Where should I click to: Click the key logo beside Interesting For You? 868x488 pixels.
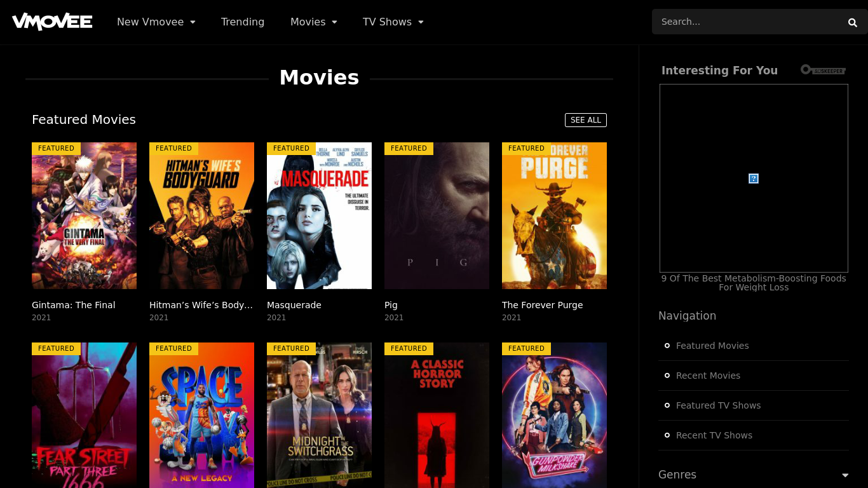coord(823,70)
